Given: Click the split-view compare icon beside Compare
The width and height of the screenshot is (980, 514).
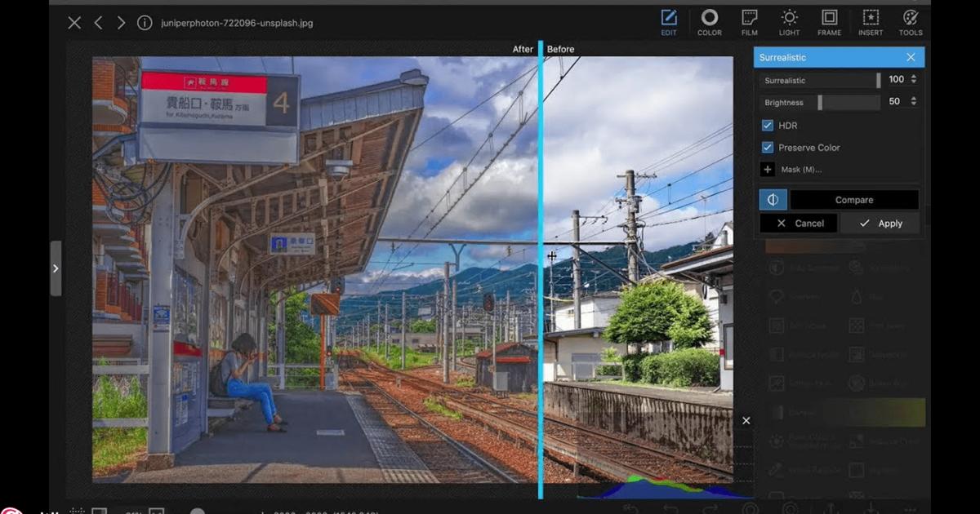Looking at the screenshot, I should point(773,199).
